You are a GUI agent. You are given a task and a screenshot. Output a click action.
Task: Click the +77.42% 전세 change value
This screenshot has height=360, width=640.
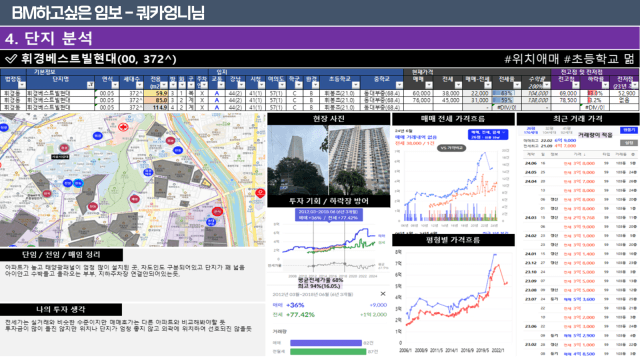(x=300, y=315)
